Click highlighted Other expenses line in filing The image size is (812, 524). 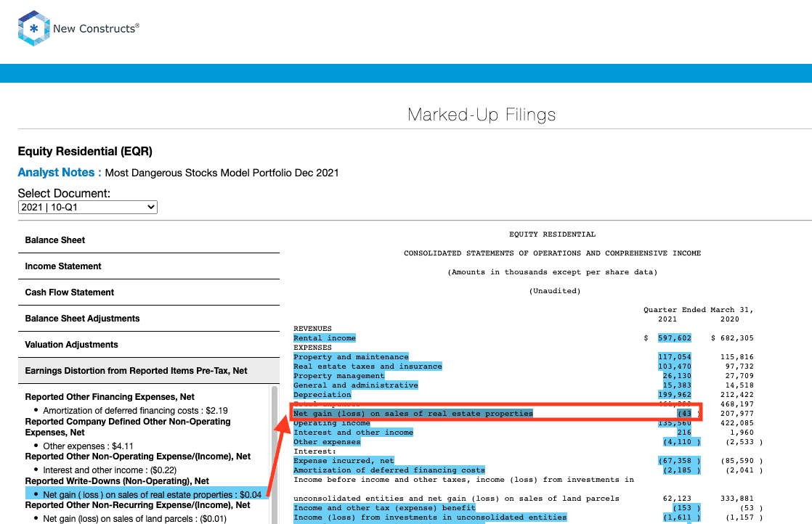click(327, 442)
